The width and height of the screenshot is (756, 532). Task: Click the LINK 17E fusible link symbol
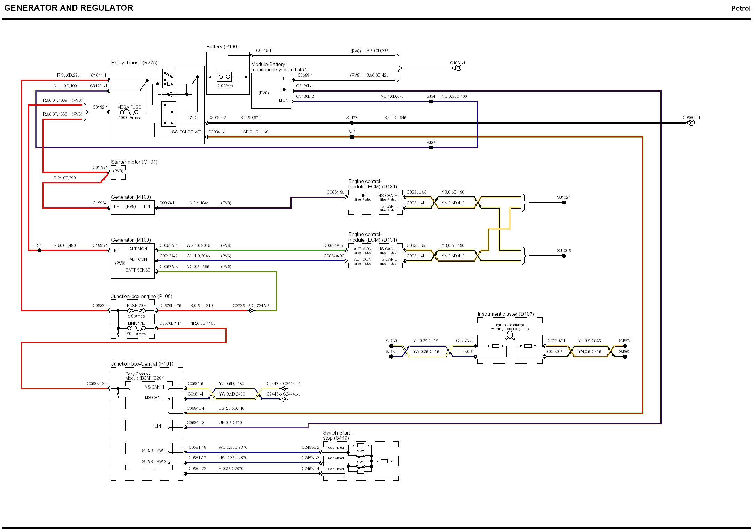[136, 328]
